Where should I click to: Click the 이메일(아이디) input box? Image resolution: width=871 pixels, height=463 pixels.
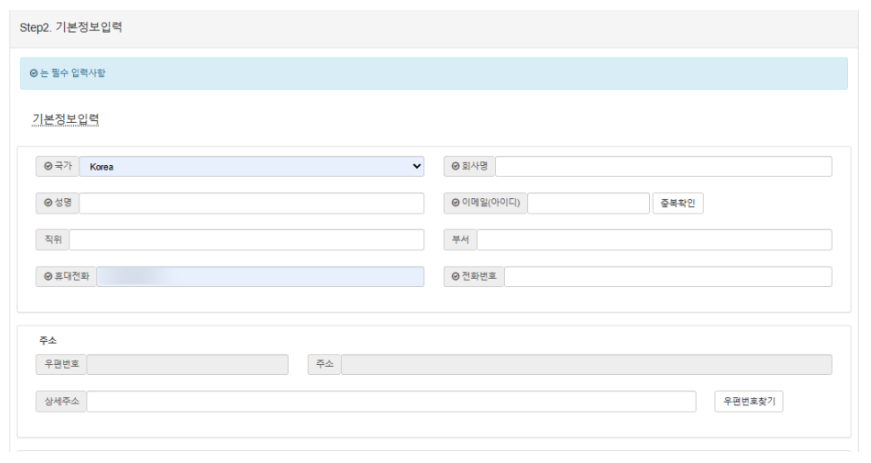[588, 203]
